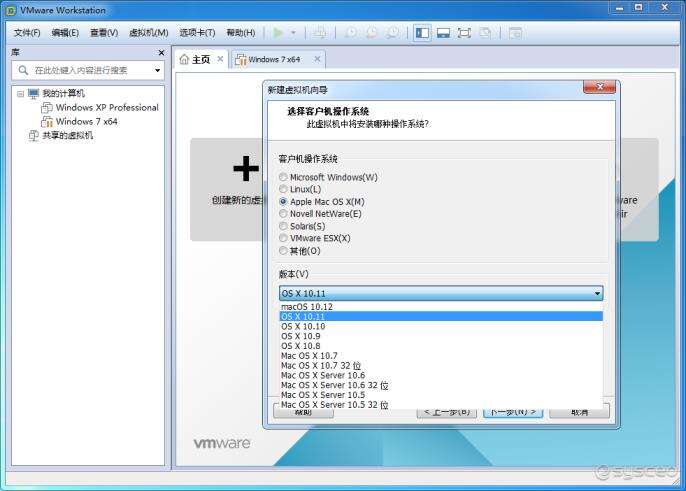Select Novell NetWare(E) radio button

pyautogui.click(x=283, y=214)
